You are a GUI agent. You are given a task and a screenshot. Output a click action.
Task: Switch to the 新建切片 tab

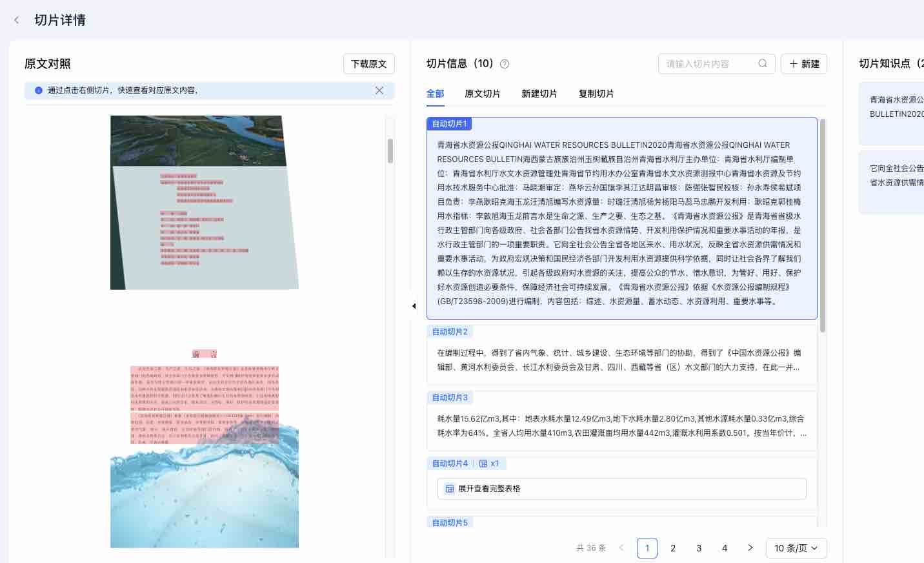tap(539, 94)
